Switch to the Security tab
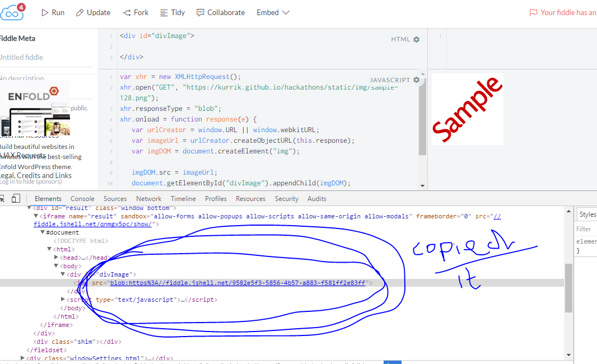 click(287, 199)
